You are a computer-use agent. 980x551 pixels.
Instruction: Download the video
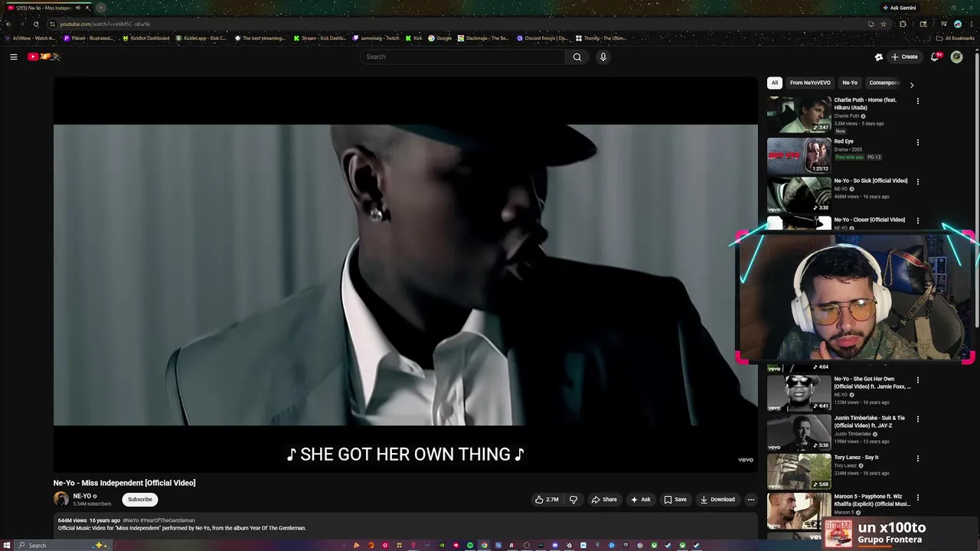pyautogui.click(x=717, y=500)
